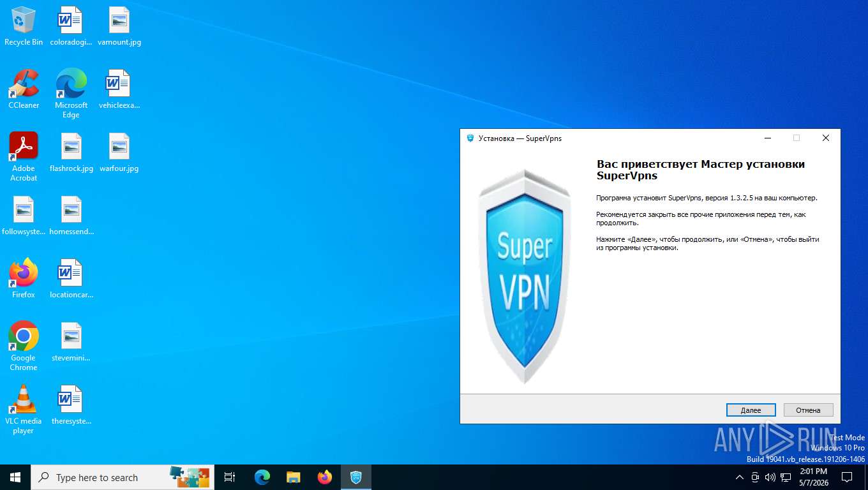Image resolution: width=868 pixels, height=490 pixels.
Task: Open Adobe Acrobat desktop shortcut
Action: (24, 156)
